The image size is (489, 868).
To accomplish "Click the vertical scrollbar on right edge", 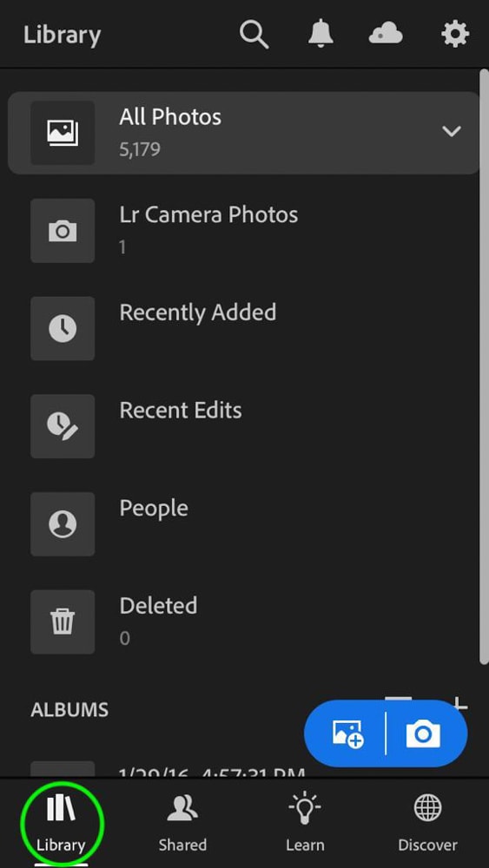I will [484, 365].
